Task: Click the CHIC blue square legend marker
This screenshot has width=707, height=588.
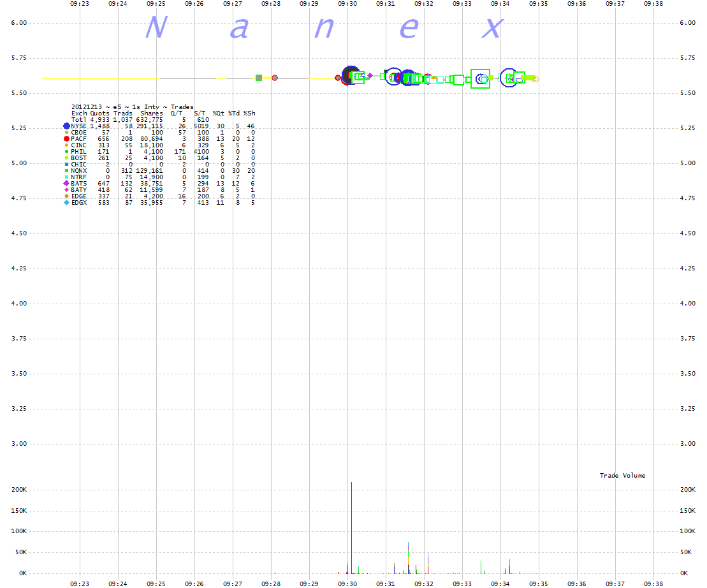Action: click(66, 164)
